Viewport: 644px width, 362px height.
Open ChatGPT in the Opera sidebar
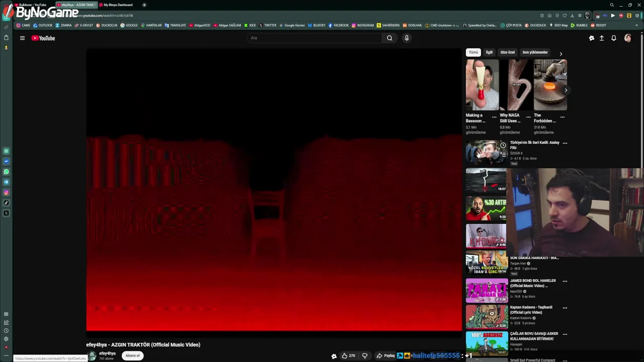[x=6, y=151]
